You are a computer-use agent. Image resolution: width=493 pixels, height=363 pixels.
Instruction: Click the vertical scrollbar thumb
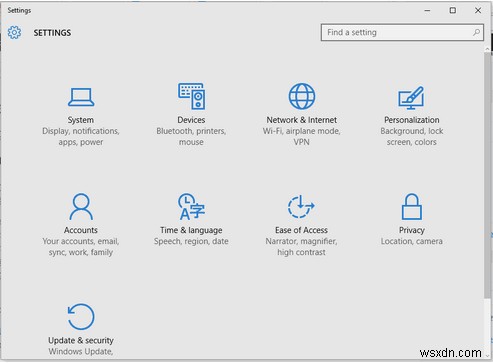pyautogui.click(x=487, y=175)
